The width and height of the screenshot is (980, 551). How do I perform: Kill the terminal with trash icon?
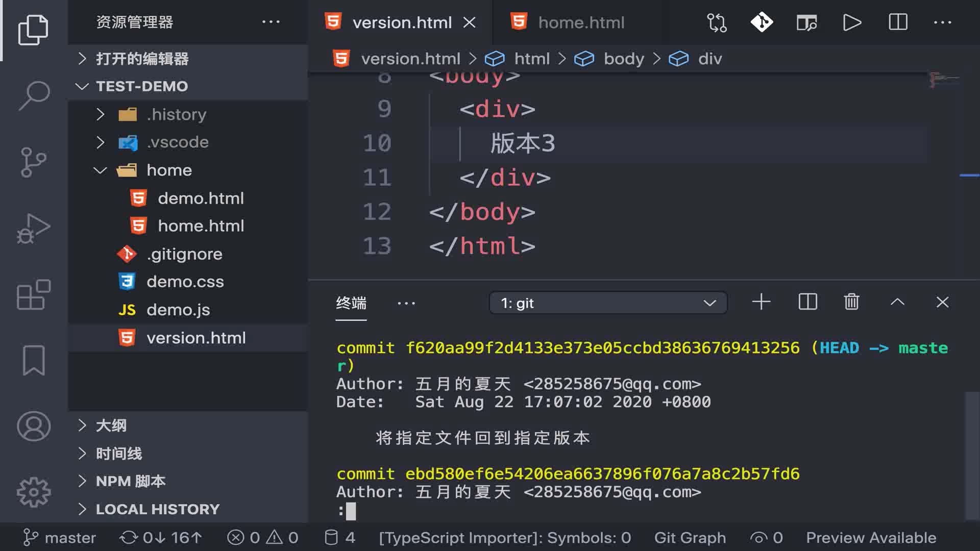tap(851, 302)
